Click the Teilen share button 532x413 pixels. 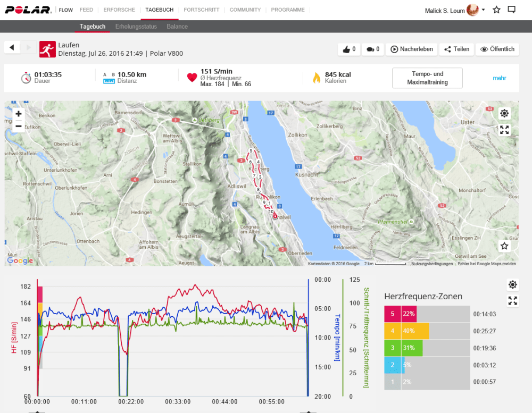click(x=456, y=49)
